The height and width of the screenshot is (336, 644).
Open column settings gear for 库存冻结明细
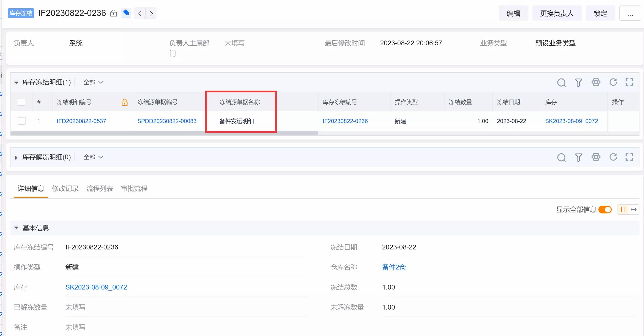click(596, 82)
